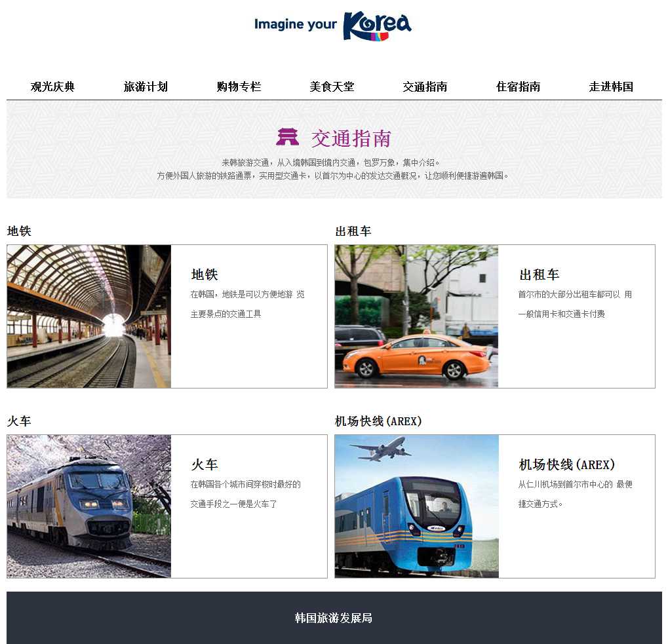
Task: Select the 交通指南 navigation item
Action: coord(425,86)
